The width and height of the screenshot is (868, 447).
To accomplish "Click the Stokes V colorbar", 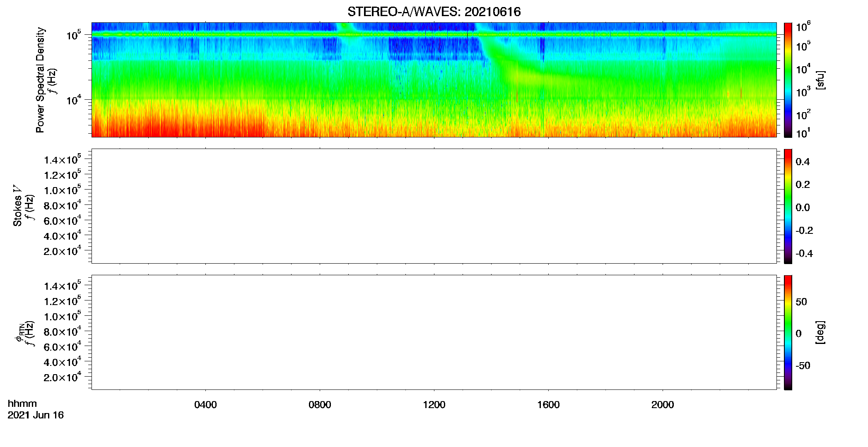I will tap(788, 206).
